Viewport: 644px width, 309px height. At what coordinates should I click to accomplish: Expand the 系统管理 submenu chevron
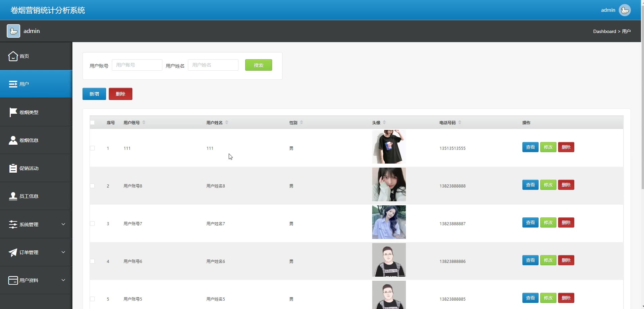63,224
